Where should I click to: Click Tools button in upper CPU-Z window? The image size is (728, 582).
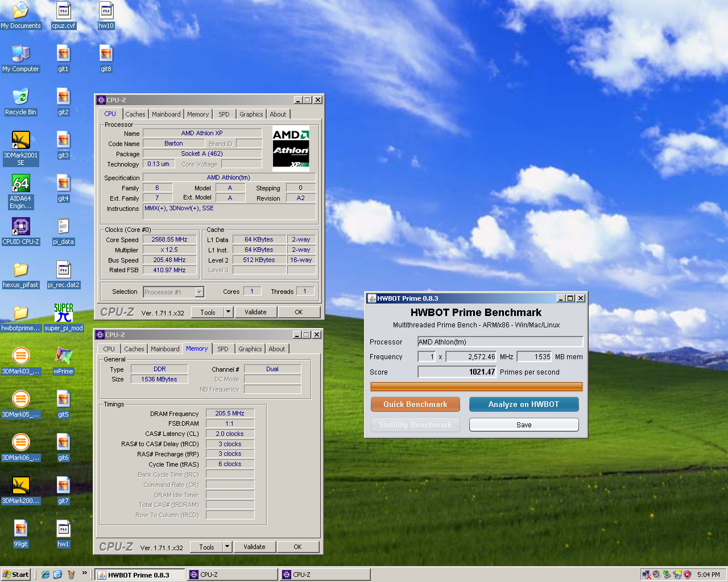pos(208,312)
